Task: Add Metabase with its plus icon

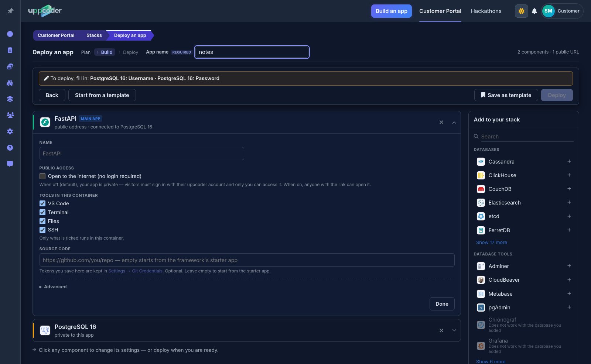Action: pos(569,293)
